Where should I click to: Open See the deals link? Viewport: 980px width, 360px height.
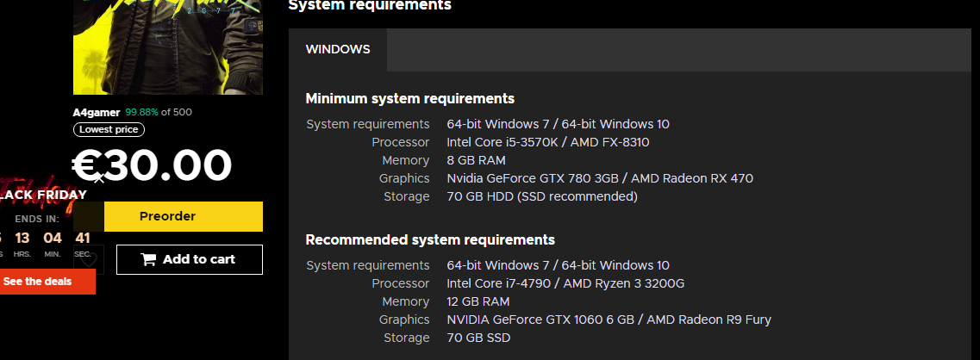coord(38,282)
